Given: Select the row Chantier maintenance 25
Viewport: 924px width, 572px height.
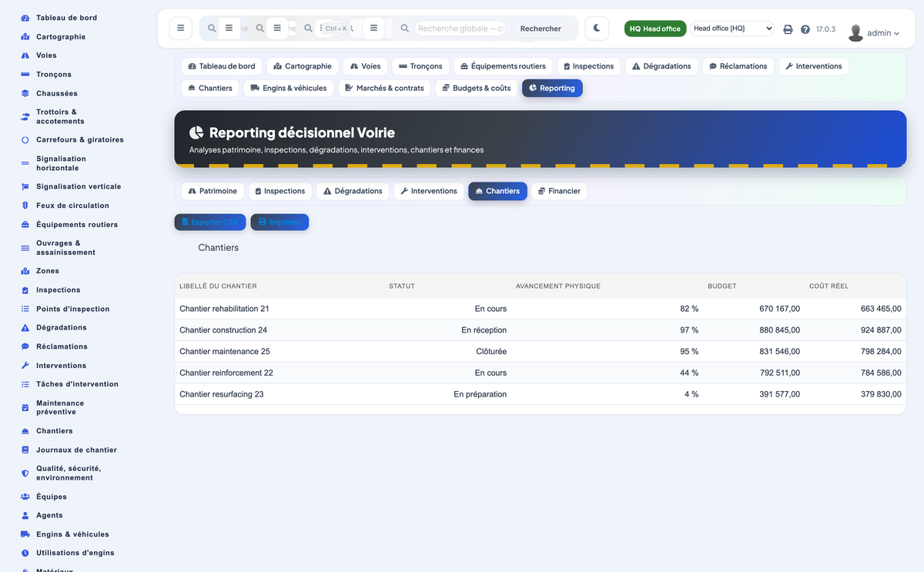Looking at the screenshot, I should point(541,352).
